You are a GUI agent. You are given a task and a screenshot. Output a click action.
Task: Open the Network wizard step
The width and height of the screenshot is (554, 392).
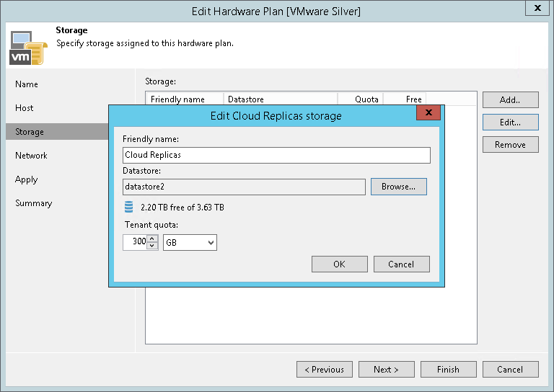click(x=31, y=156)
